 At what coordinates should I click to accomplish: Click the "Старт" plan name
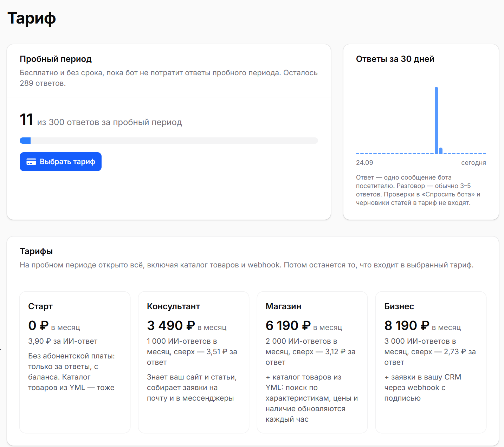(x=40, y=306)
